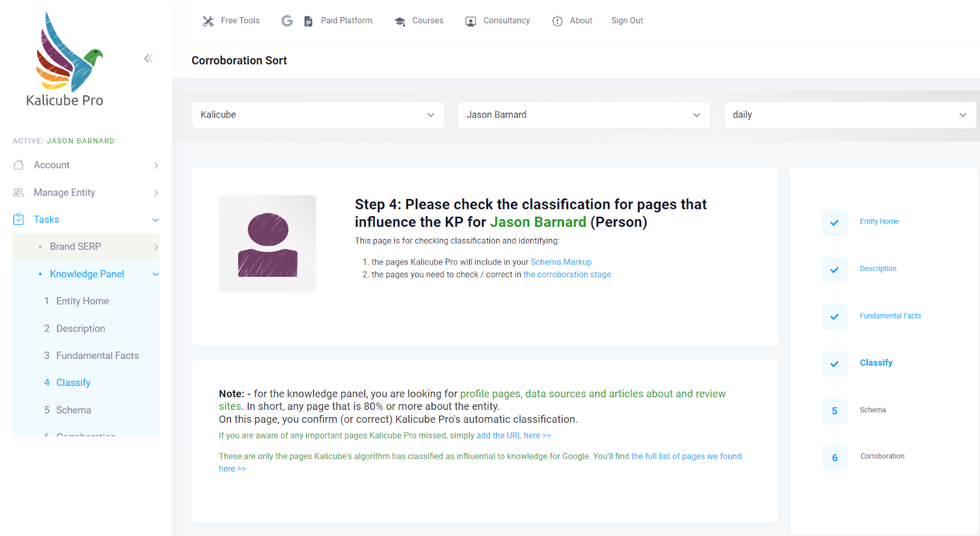Click the Corroboration Sort page title

239,61
